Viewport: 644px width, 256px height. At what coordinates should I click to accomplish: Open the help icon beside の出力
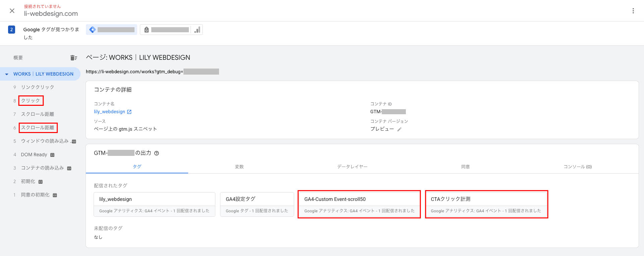click(x=156, y=153)
